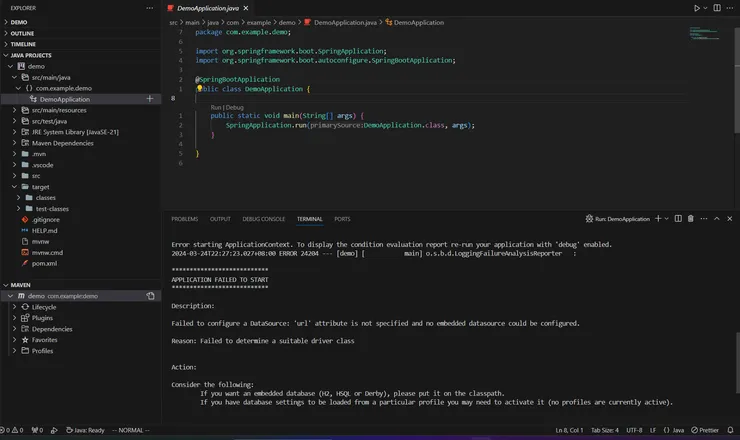The image size is (740, 440).
Task: Click the Run code lens above main
Action: [216, 106]
